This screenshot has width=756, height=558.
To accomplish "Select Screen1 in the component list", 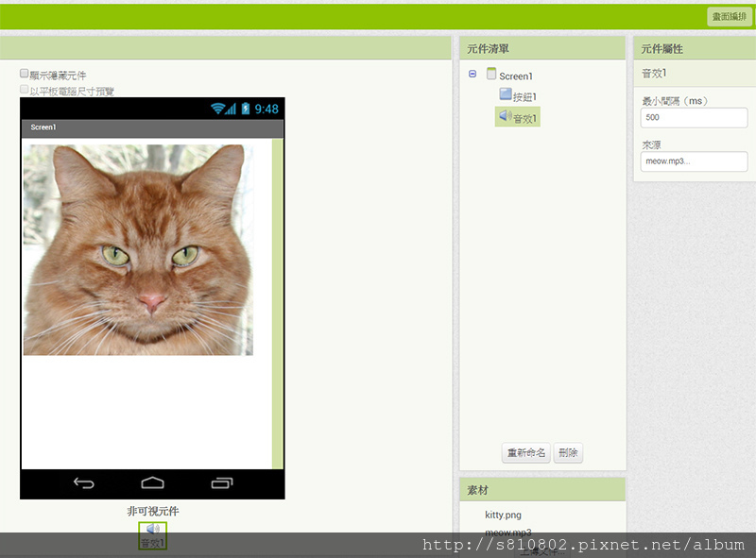I will point(515,76).
